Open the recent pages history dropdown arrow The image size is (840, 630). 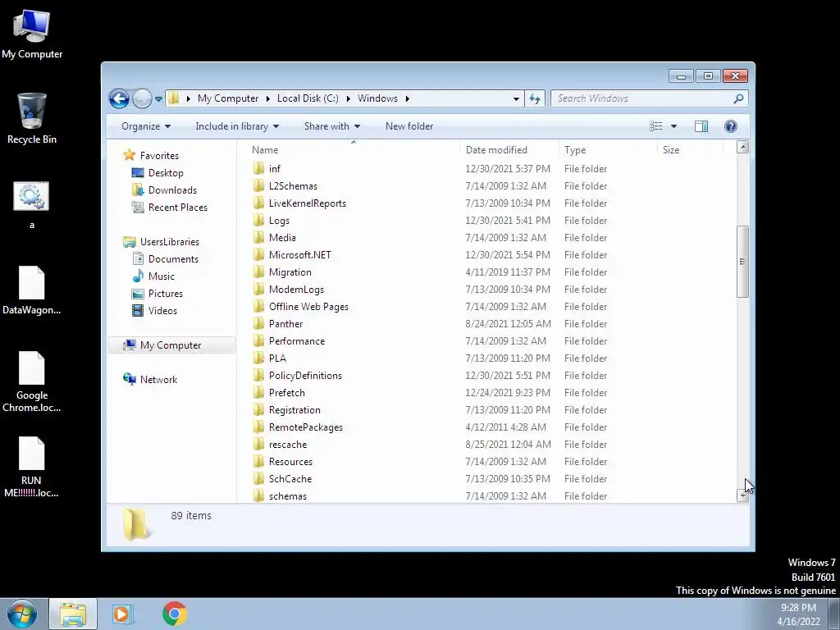158,99
